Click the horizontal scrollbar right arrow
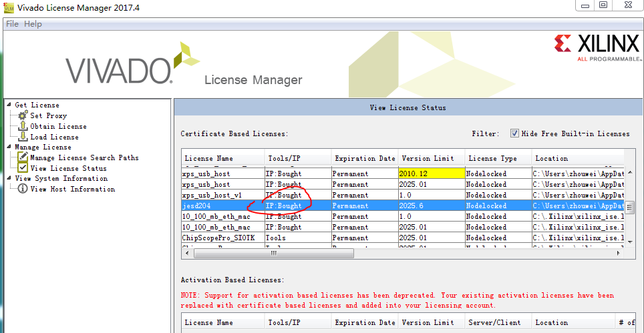The height and width of the screenshot is (333, 644). (x=619, y=254)
